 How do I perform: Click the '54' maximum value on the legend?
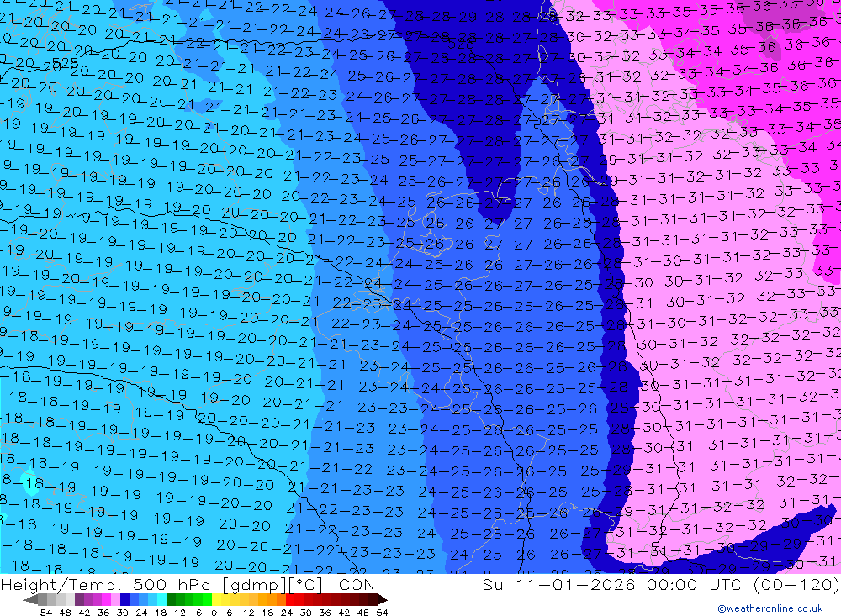(382, 613)
